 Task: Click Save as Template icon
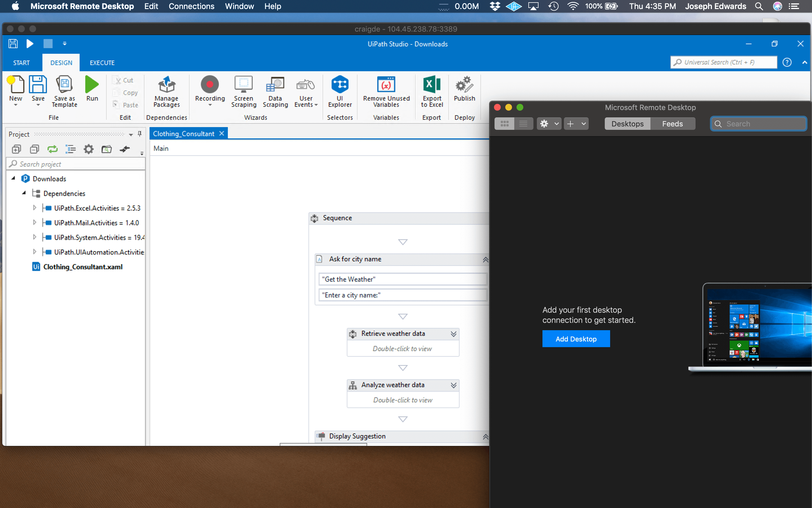point(64,84)
